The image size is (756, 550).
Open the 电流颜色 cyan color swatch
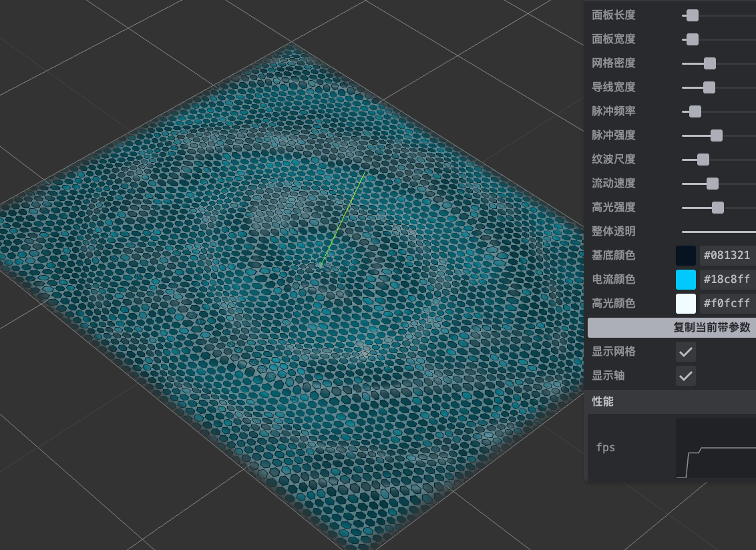pyautogui.click(x=686, y=280)
